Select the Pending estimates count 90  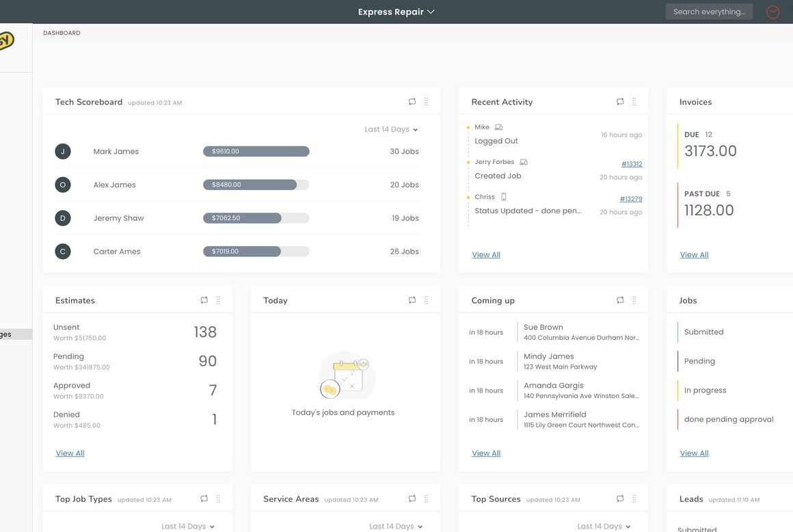(207, 360)
